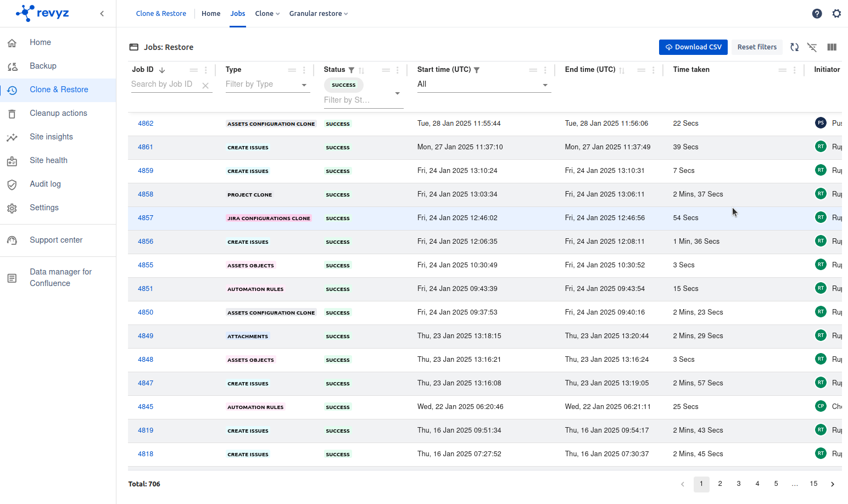Click the clear filters icon
Image resolution: width=848 pixels, height=504 pixels.
click(812, 47)
